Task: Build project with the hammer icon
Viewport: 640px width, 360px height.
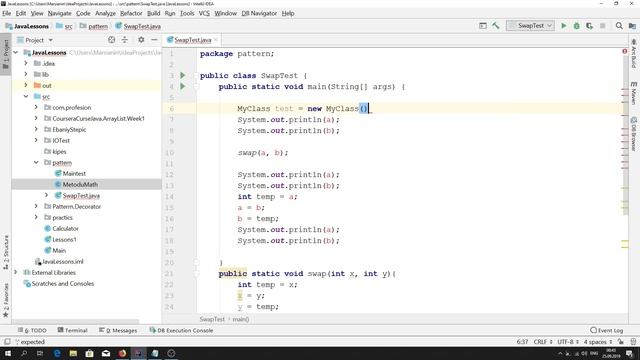Action: point(496,26)
